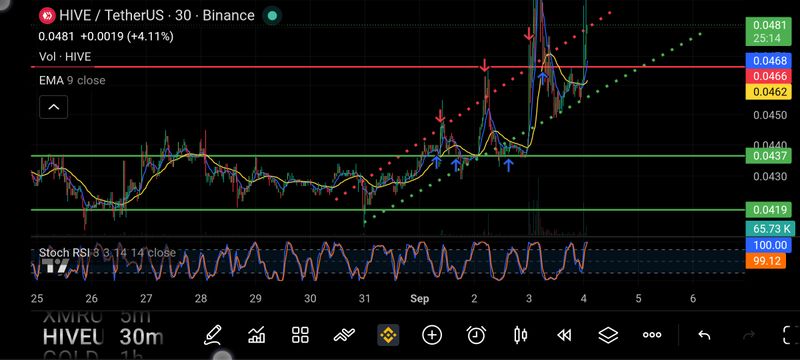Click the 100.00 Stoch RSI value label
The image size is (800, 360).
[768, 245]
